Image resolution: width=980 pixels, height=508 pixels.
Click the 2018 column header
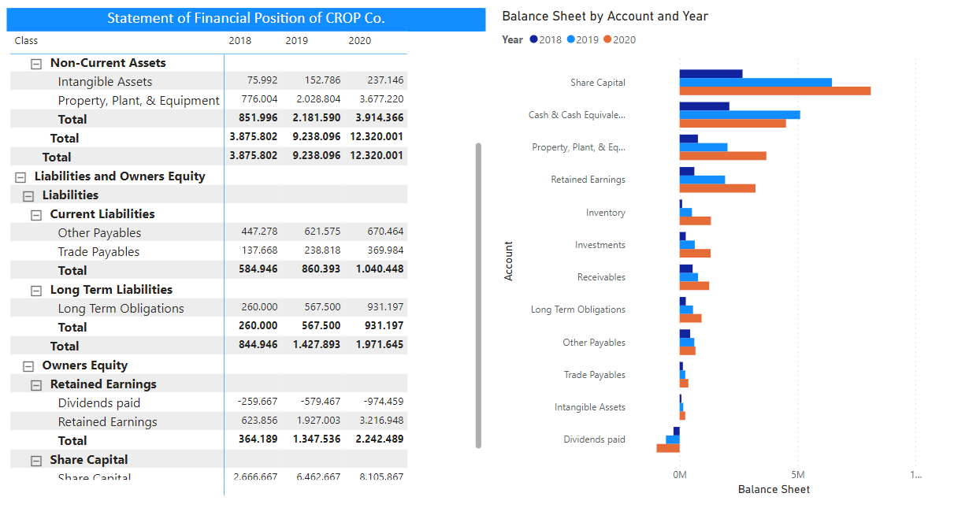(240, 40)
